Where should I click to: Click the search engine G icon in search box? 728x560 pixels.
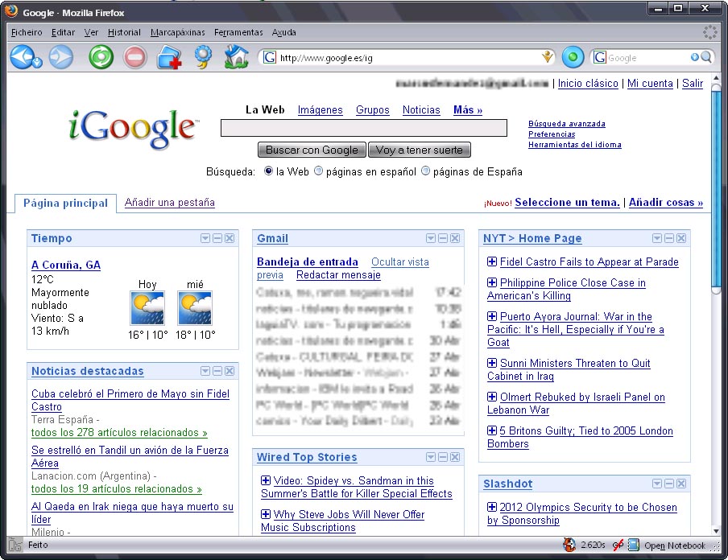(x=599, y=58)
